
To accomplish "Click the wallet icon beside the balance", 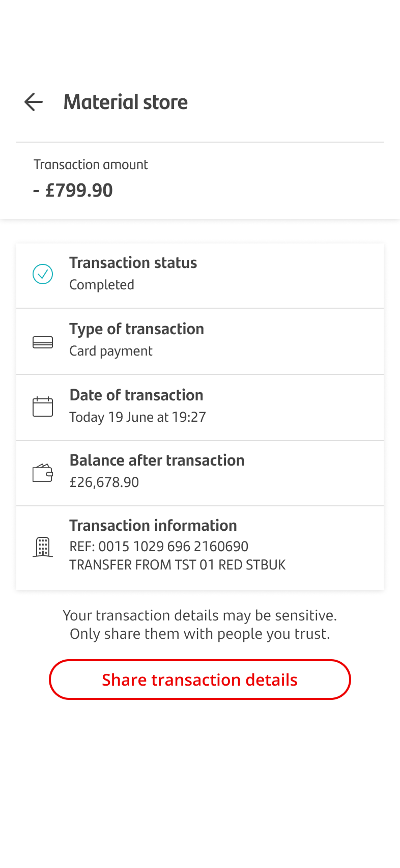I will tap(43, 473).
